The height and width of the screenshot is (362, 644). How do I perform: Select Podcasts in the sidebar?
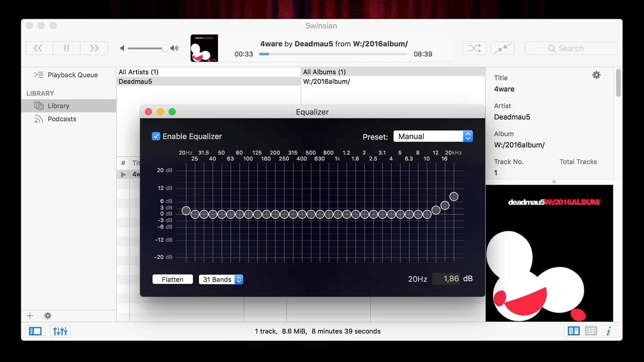tap(62, 119)
